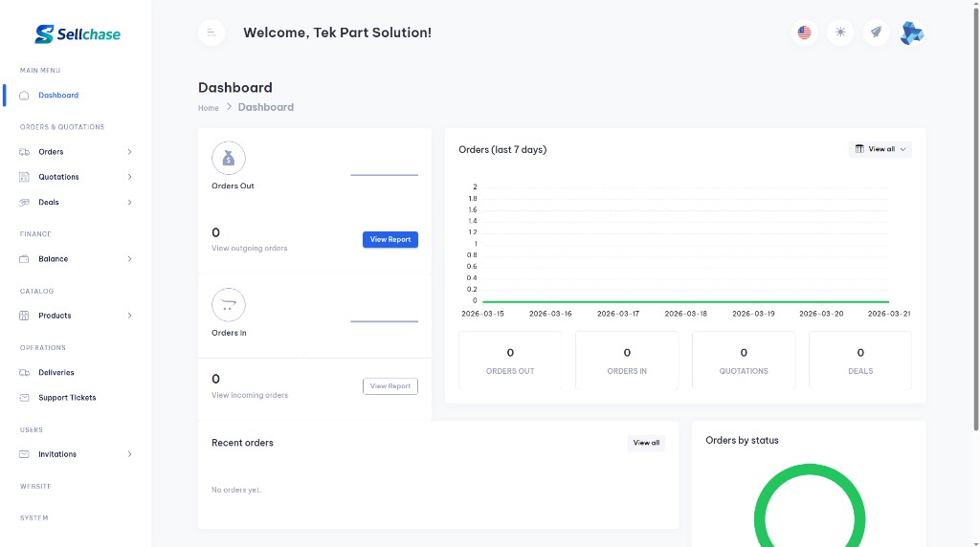Expand the Quotations menu chevron
This screenshot has height=547, width=980.
pyautogui.click(x=129, y=177)
